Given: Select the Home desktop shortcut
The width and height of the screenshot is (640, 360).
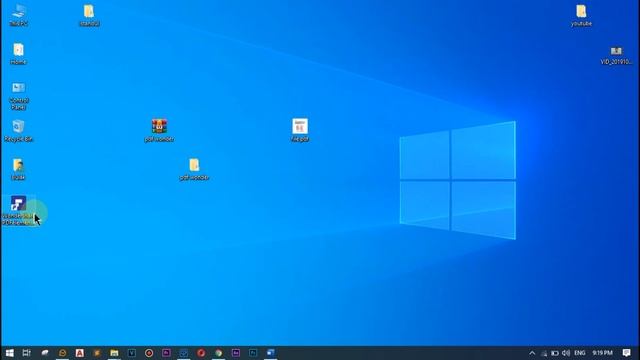Looking at the screenshot, I should (18, 53).
